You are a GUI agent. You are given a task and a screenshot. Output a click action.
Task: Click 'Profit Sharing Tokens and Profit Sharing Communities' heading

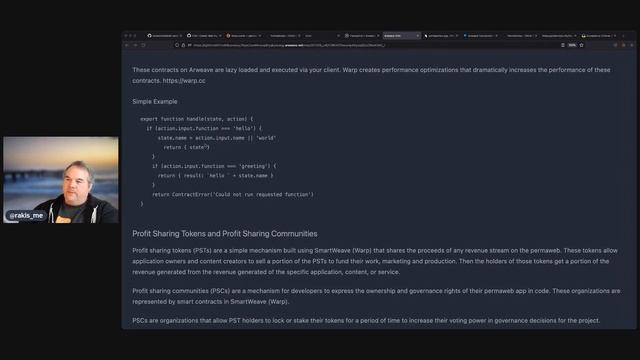[x=224, y=234]
